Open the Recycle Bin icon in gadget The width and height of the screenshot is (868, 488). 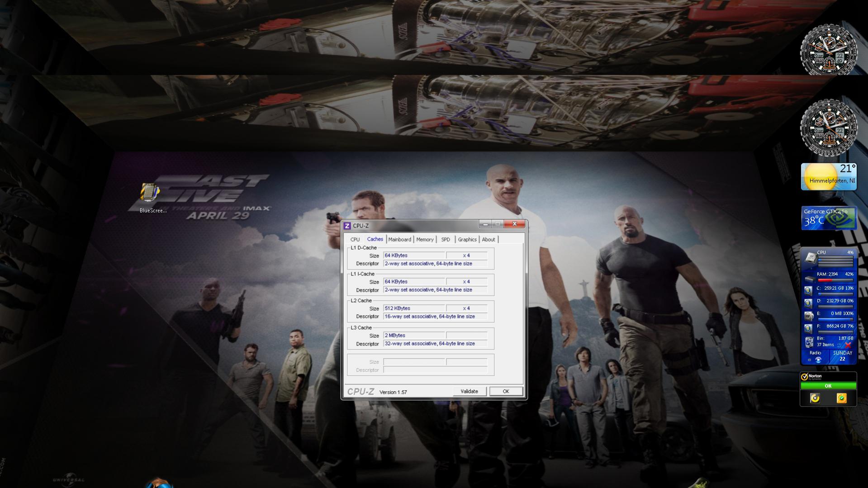click(x=810, y=342)
